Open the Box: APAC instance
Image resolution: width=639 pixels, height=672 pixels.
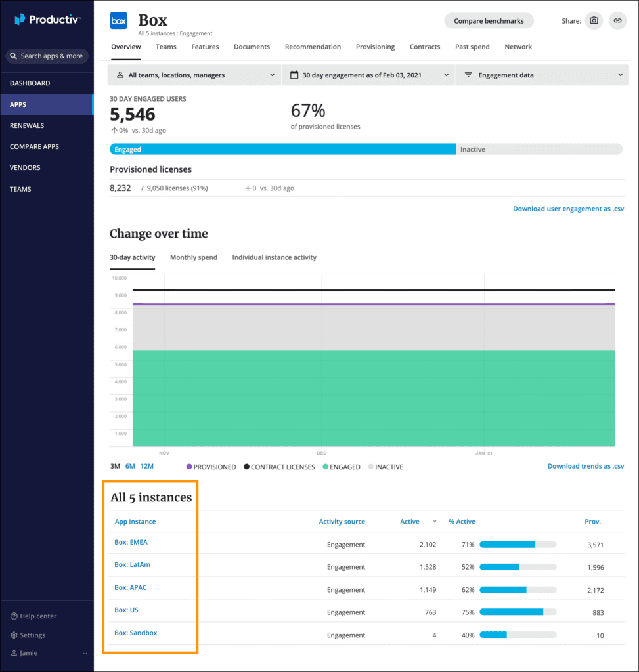pos(131,587)
